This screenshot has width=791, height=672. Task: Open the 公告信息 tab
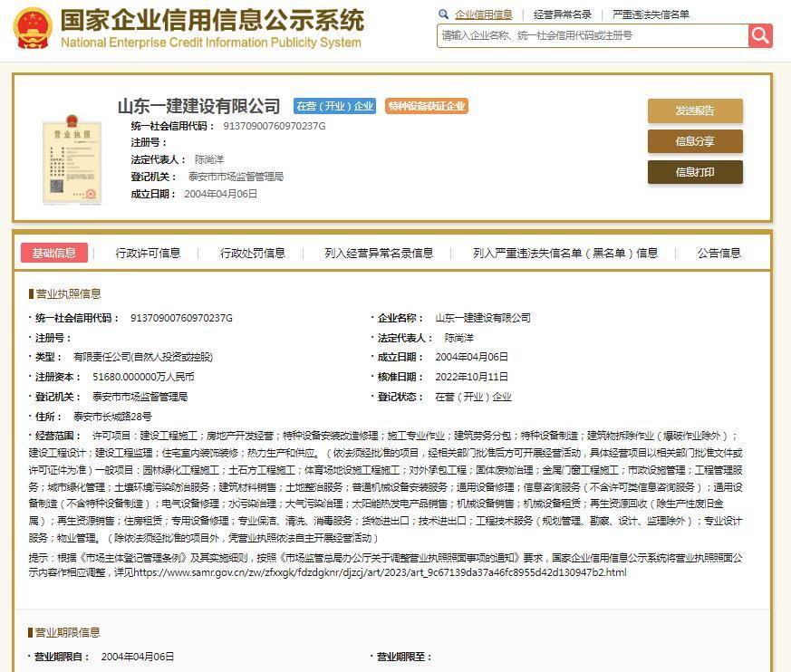tap(719, 253)
